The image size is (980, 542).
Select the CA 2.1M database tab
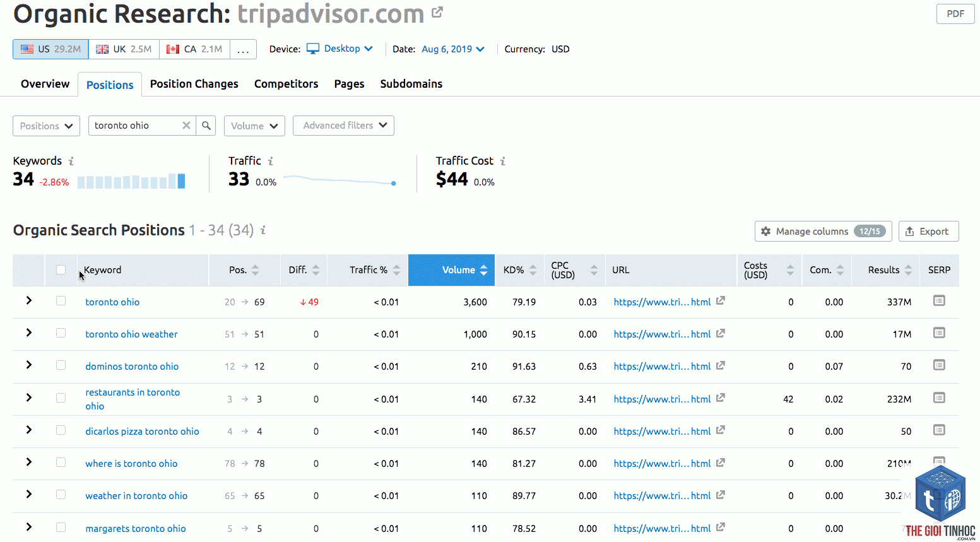pos(194,49)
